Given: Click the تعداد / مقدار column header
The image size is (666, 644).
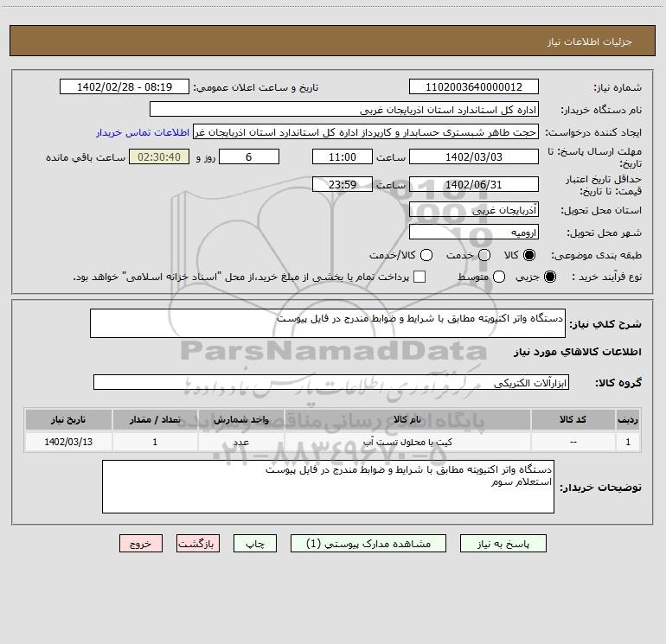Looking at the screenshot, I should click(155, 419).
